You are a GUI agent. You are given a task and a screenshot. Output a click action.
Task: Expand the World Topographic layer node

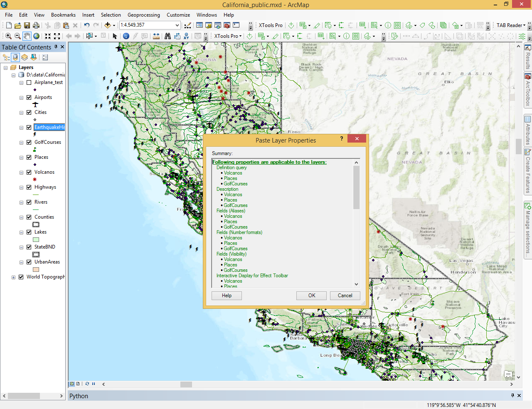(x=13, y=277)
